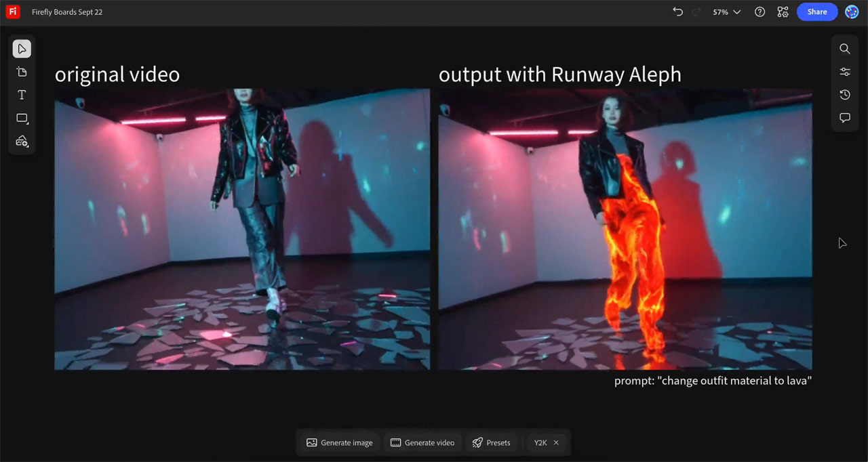Click Generate video in bottom bar
The image size is (868, 462).
point(422,442)
